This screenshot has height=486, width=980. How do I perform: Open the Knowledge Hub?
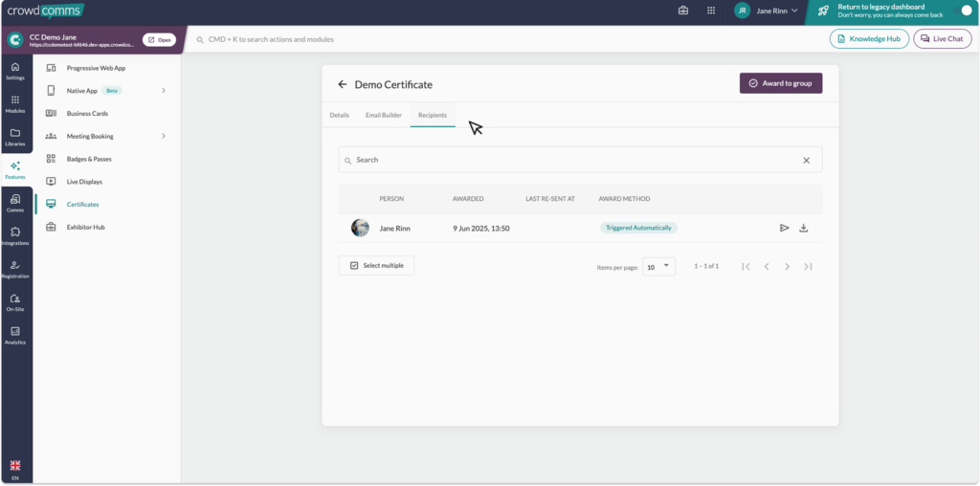pos(869,39)
